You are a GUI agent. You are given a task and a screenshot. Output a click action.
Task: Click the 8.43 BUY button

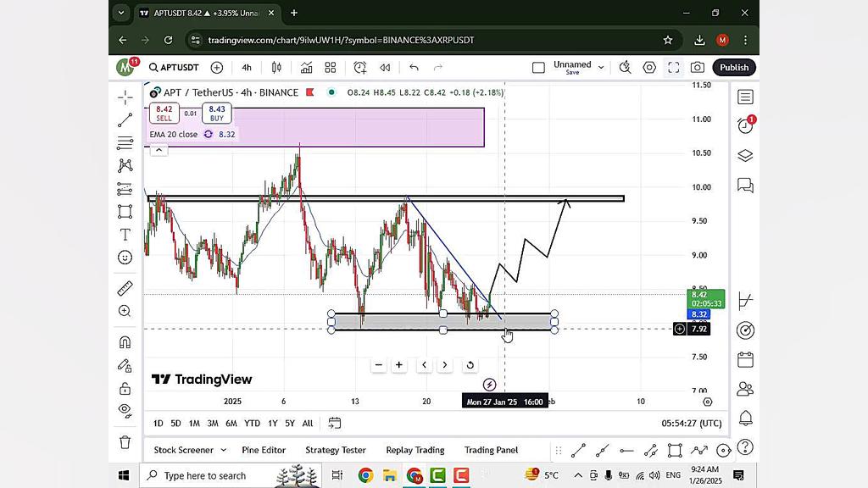tap(217, 113)
